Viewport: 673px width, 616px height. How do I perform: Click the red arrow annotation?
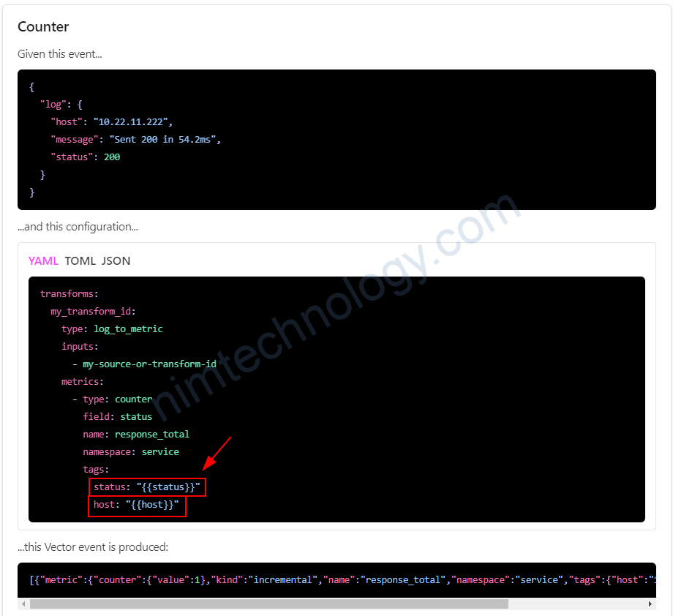tap(217, 453)
